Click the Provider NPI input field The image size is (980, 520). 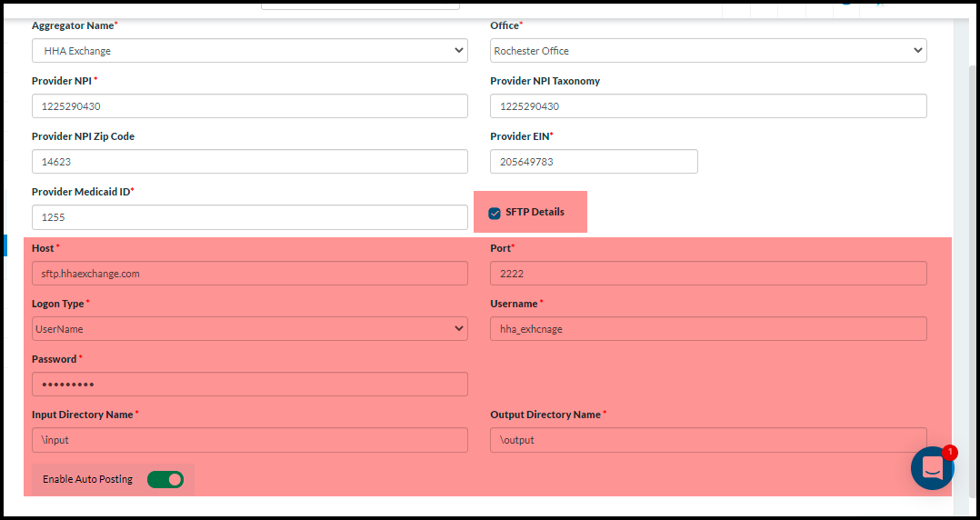point(249,106)
